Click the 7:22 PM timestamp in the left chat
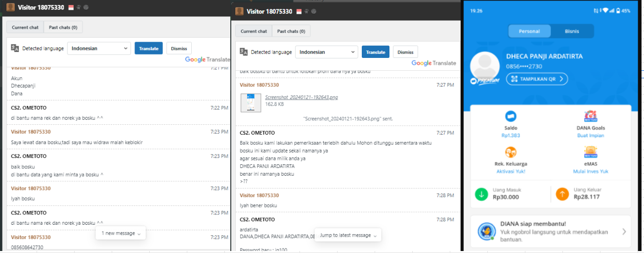Screen dimensions: 644x253 (x=219, y=107)
